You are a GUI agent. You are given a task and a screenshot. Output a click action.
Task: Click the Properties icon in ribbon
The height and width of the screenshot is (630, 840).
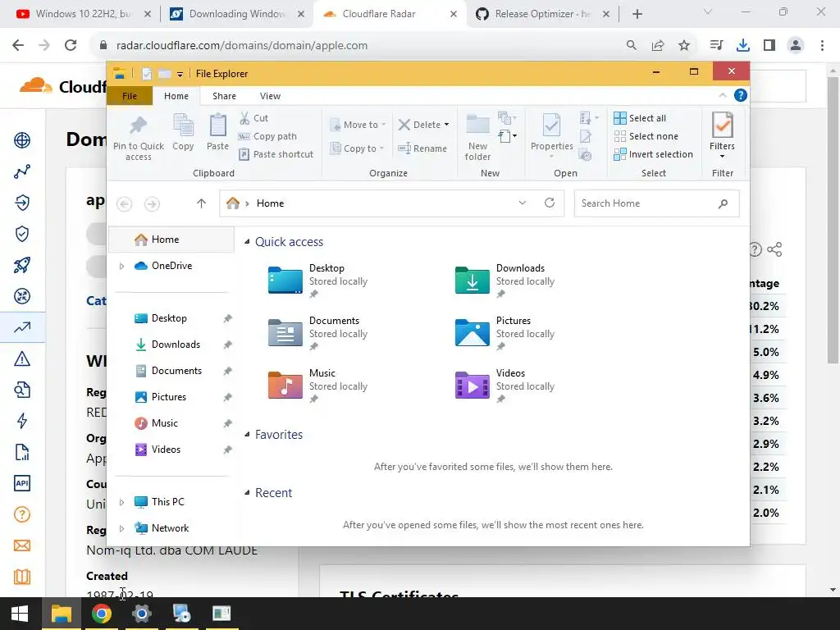552,132
